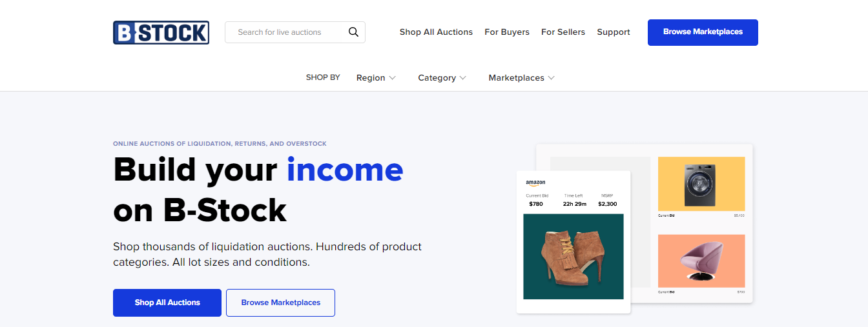Select the washing machine product thumbnail
The width and height of the screenshot is (868, 327).
click(x=701, y=184)
